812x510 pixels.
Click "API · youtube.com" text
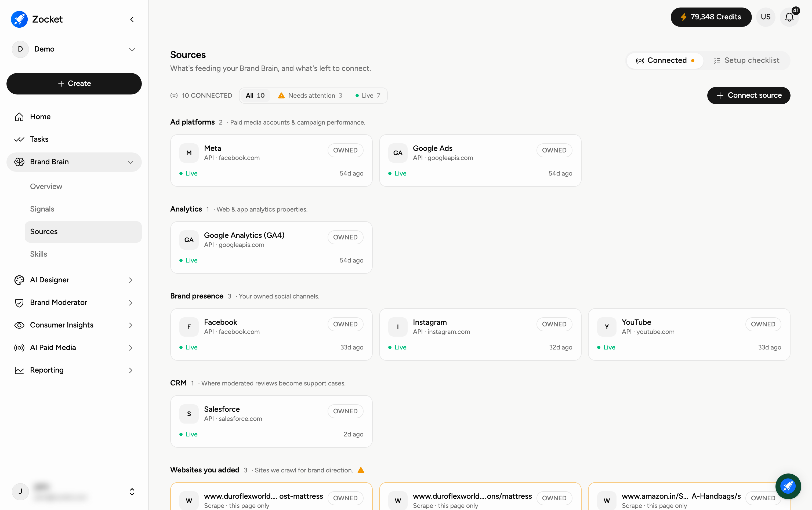click(x=648, y=332)
